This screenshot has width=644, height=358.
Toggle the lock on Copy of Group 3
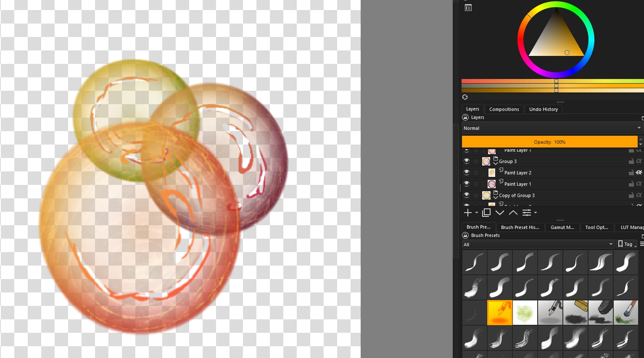click(631, 195)
